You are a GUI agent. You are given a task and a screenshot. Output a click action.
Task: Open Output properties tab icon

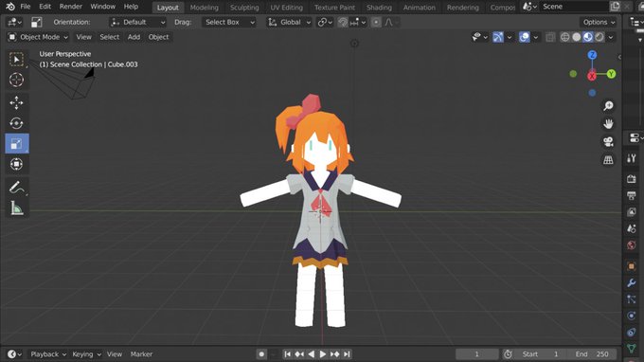(632, 195)
